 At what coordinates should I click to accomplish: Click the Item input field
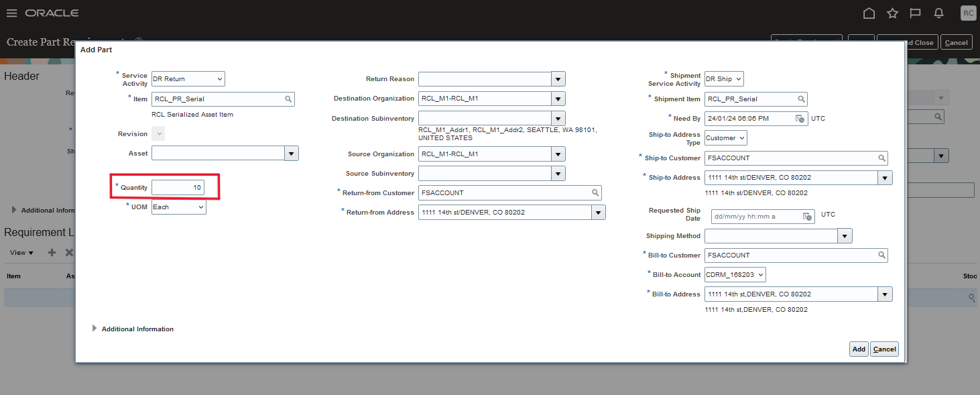(223, 99)
